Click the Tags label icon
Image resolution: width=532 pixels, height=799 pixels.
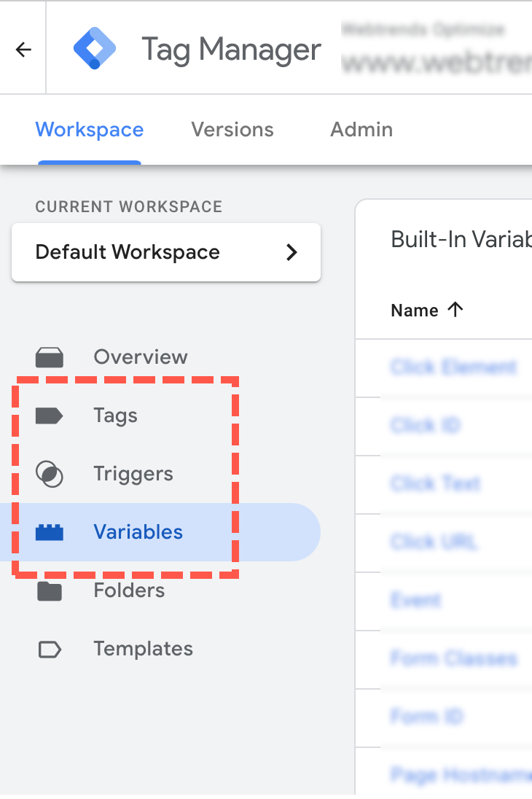[50, 416]
